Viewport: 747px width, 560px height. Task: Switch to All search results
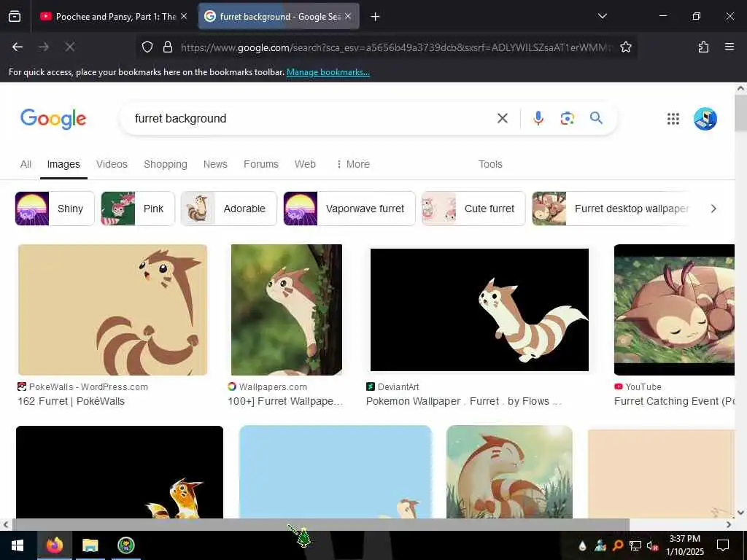[26, 164]
